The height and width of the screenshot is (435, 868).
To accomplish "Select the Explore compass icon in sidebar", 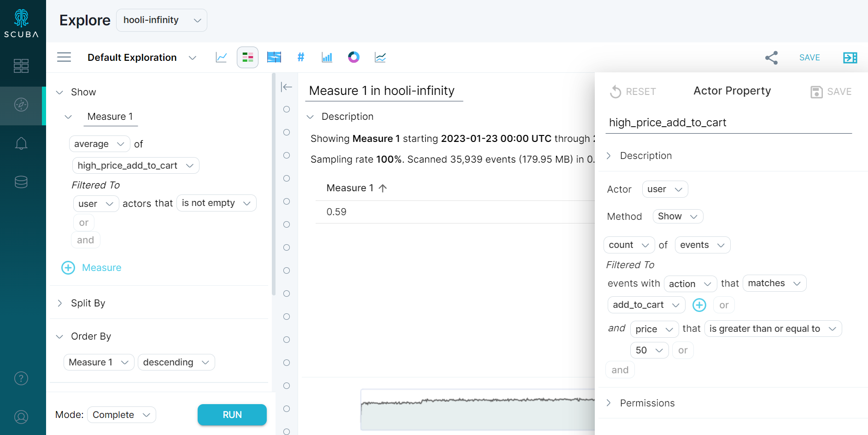I will [x=21, y=105].
